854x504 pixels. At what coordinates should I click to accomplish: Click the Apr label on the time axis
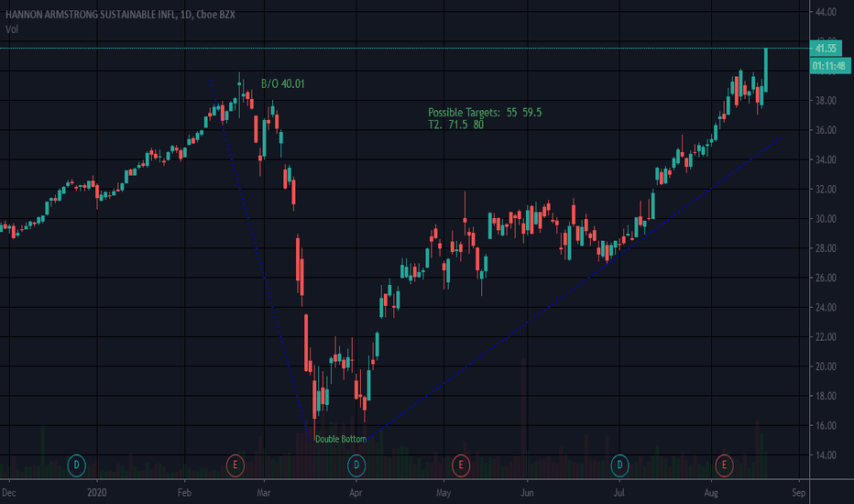click(356, 493)
